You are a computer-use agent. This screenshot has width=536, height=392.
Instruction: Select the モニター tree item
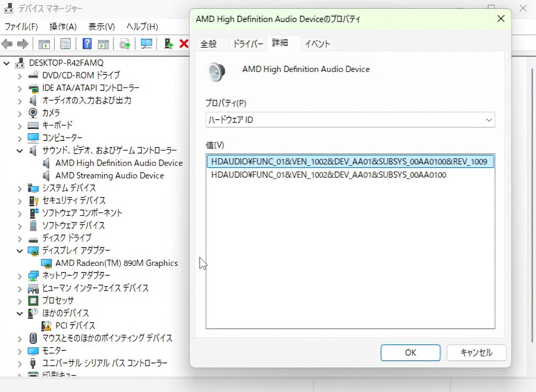click(x=54, y=350)
